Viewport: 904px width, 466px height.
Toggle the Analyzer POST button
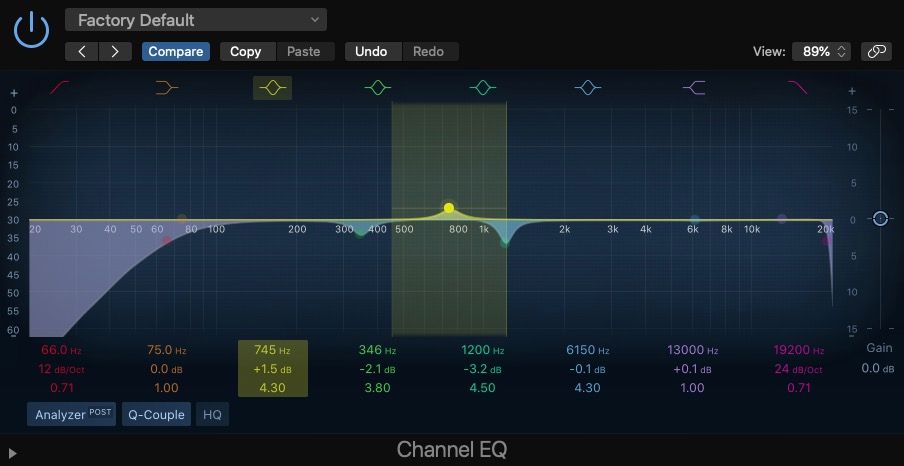click(73, 414)
